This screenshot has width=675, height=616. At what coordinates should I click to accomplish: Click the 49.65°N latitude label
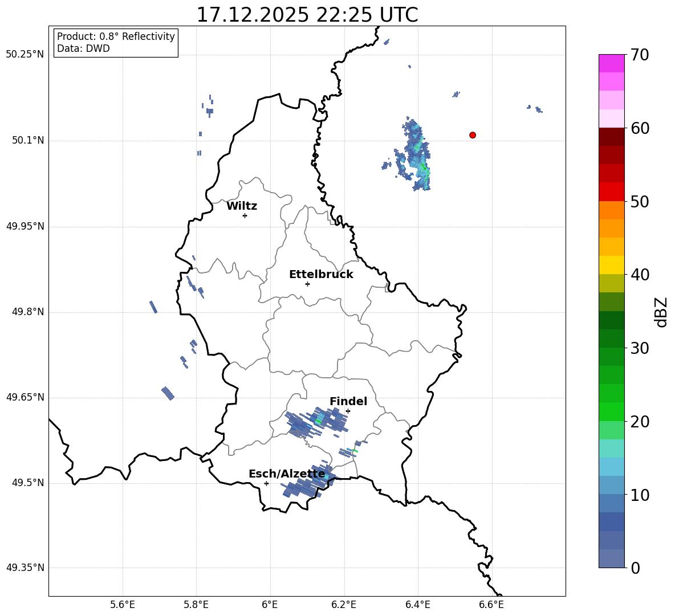pos(25,397)
